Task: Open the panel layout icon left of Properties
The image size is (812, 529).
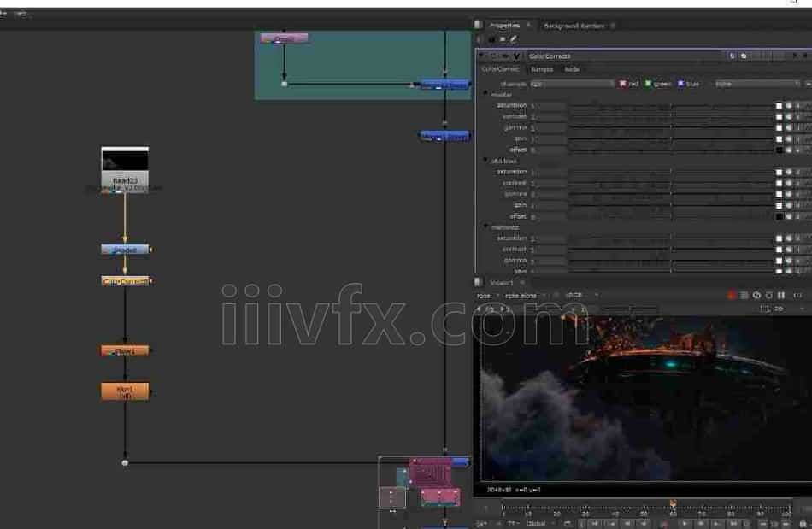Action: tap(479, 25)
